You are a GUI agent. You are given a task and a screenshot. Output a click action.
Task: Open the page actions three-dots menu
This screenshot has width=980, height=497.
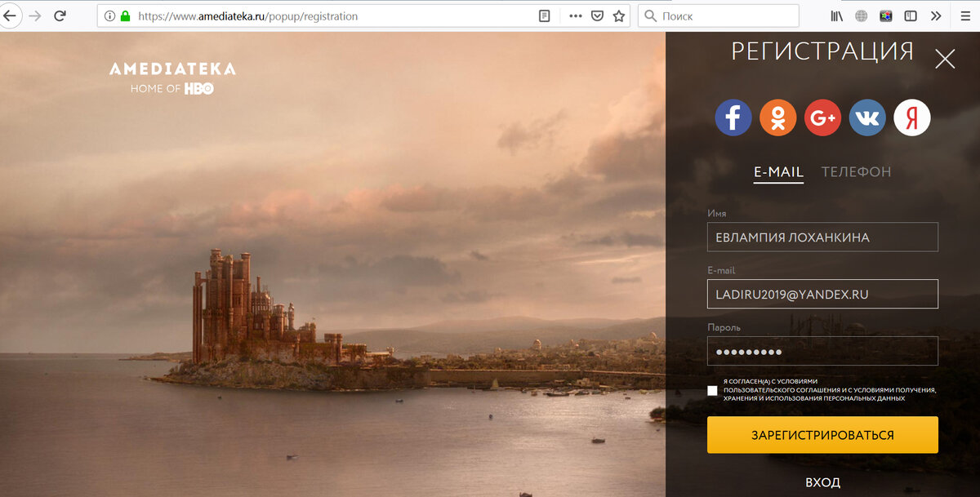576,16
